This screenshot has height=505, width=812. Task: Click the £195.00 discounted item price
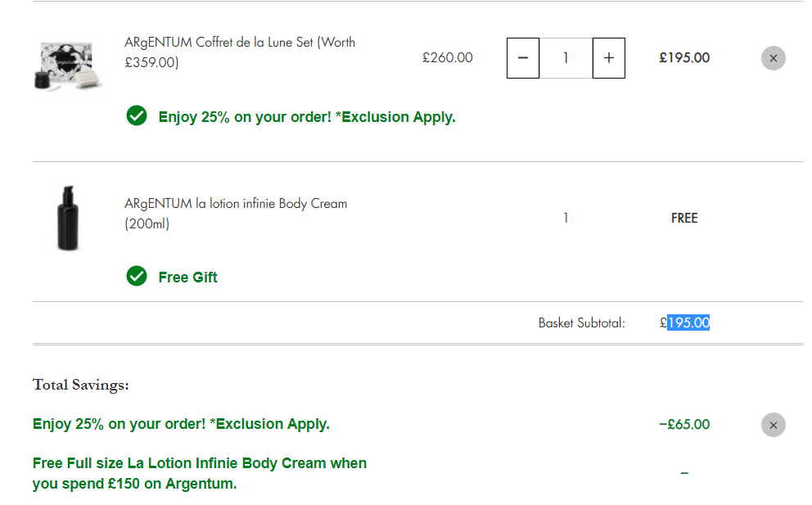[684, 57]
